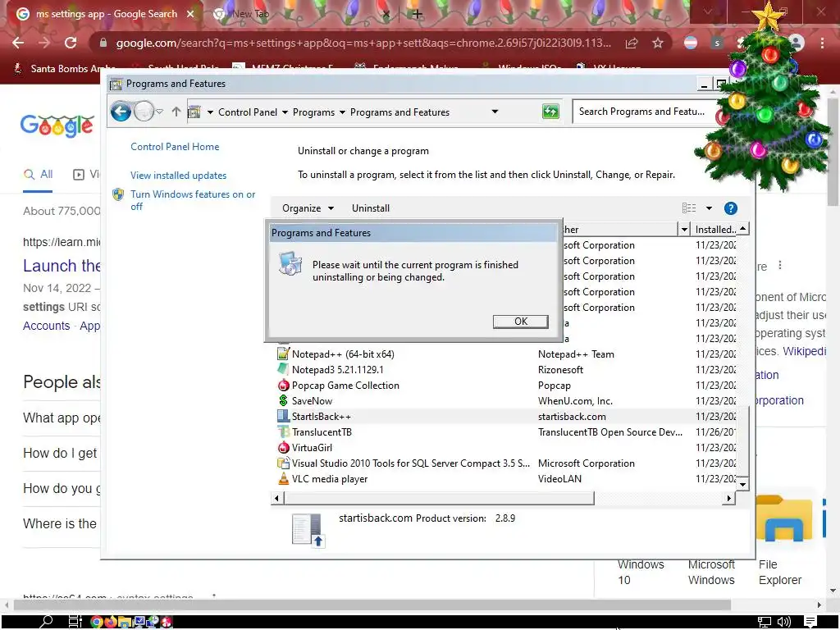Click OK in the Programs and Features dialog
The image size is (840, 630).
(x=520, y=321)
